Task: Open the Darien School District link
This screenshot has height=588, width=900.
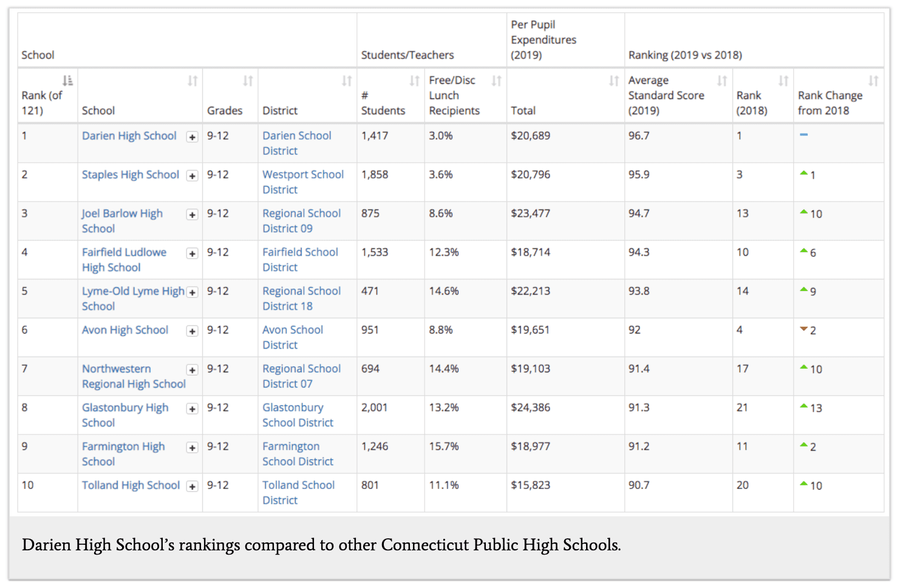Action: pyautogui.click(x=297, y=143)
